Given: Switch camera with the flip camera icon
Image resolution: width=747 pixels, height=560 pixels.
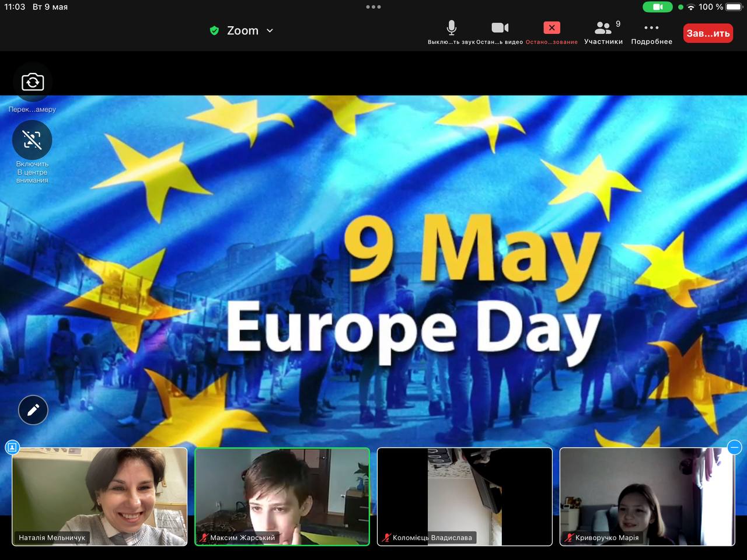Looking at the screenshot, I should [33, 82].
